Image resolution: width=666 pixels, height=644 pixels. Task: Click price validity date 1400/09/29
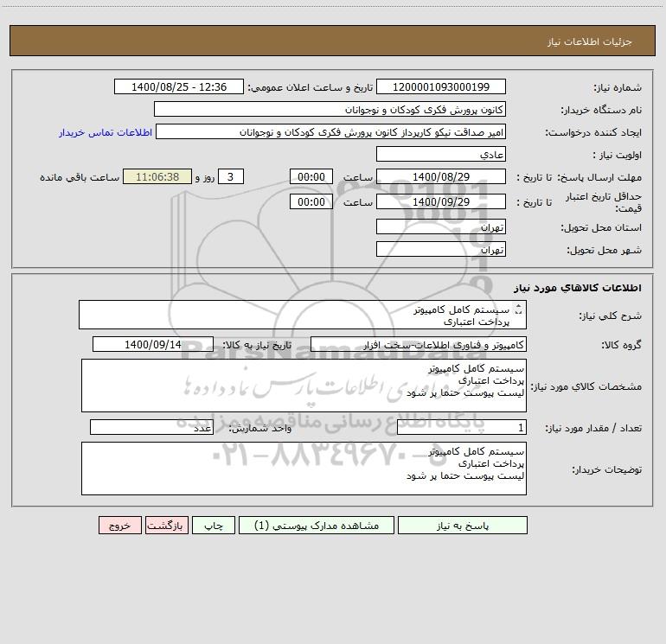pyautogui.click(x=441, y=201)
